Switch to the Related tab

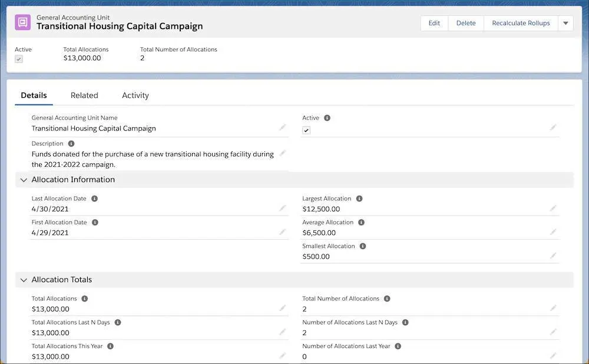[x=84, y=95]
